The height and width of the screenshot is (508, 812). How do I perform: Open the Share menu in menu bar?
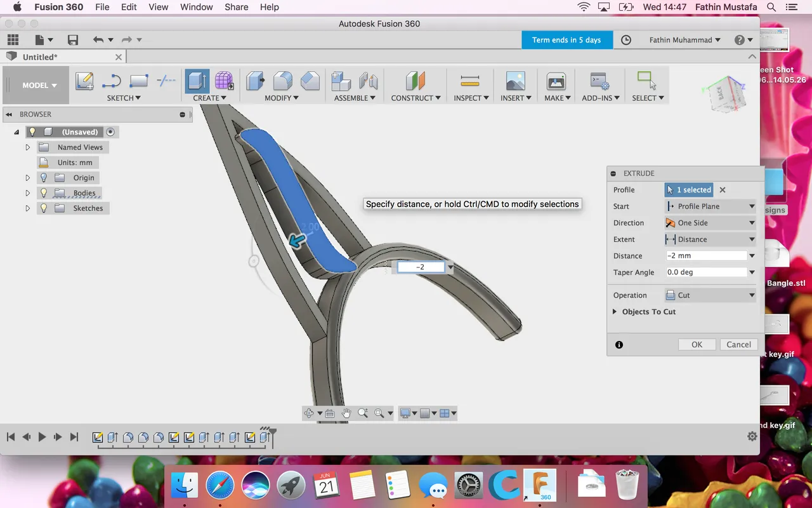[236, 7]
